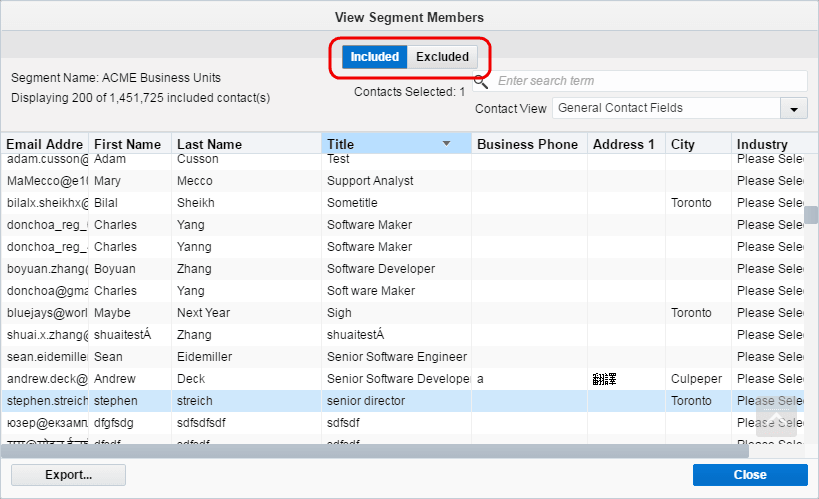
Task: Switch to the Excluded contacts view
Action: [x=442, y=56]
